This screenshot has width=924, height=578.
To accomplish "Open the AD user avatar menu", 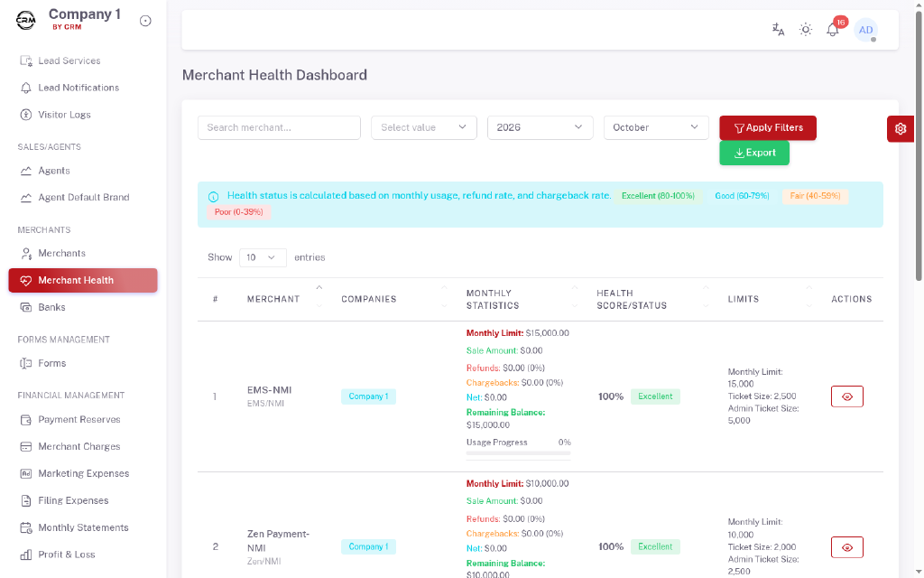I will [x=865, y=30].
